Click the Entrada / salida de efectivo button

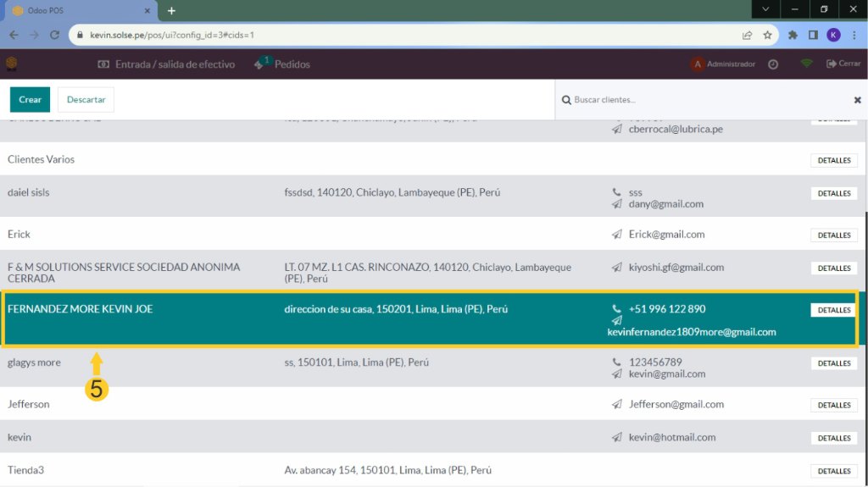click(166, 64)
